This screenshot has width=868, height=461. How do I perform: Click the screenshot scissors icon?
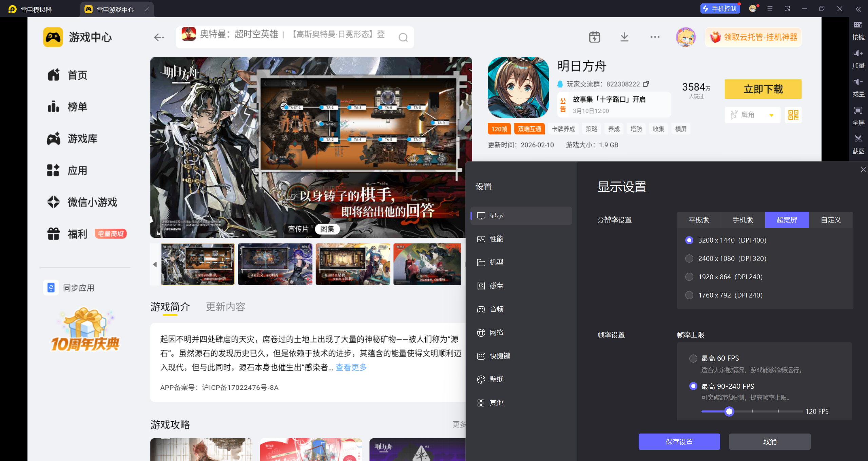click(x=858, y=138)
